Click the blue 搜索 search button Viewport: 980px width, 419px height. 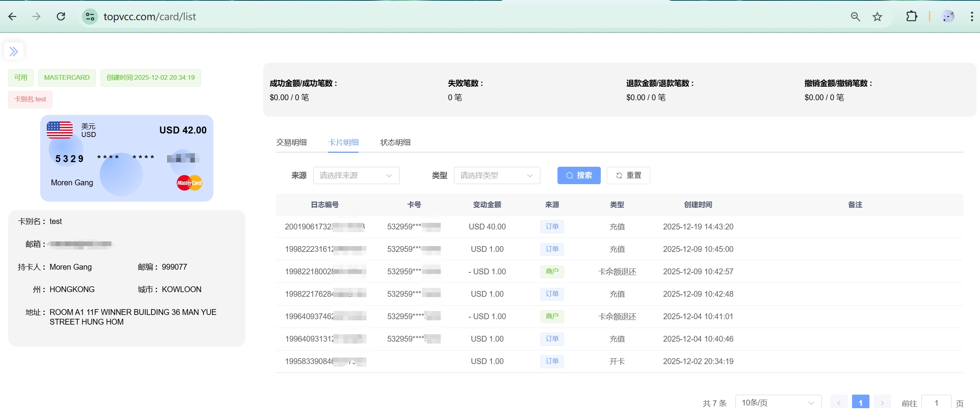[579, 176]
